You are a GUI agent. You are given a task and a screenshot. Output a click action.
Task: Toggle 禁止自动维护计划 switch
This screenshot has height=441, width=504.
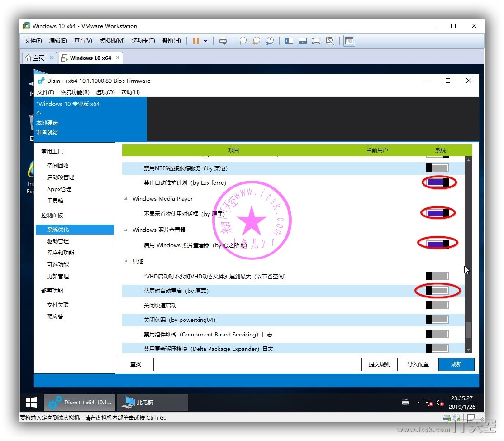pos(438,182)
